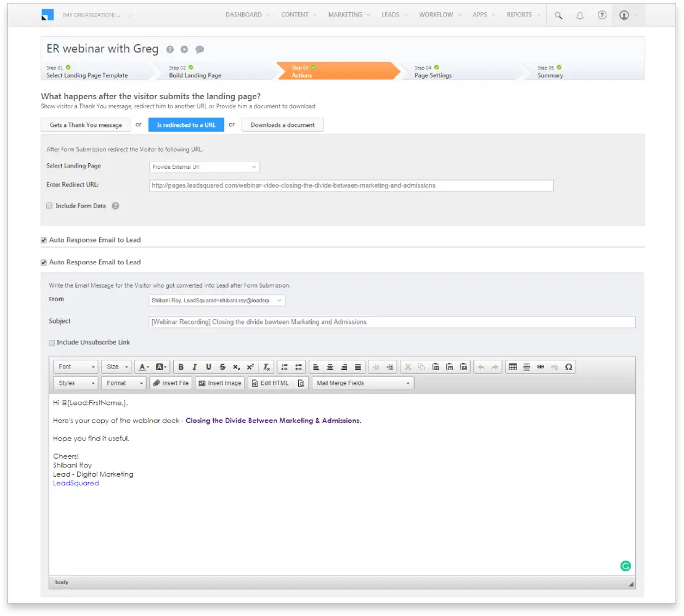Expand the user account menu
This screenshot has width=684, height=616.
coord(629,15)
